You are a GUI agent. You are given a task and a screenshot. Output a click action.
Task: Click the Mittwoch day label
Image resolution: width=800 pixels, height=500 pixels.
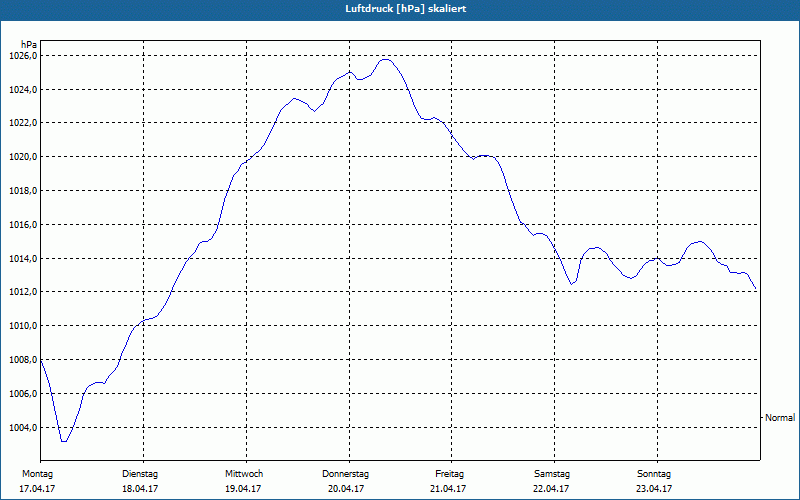pyautogui.click(x=244, y=474)
